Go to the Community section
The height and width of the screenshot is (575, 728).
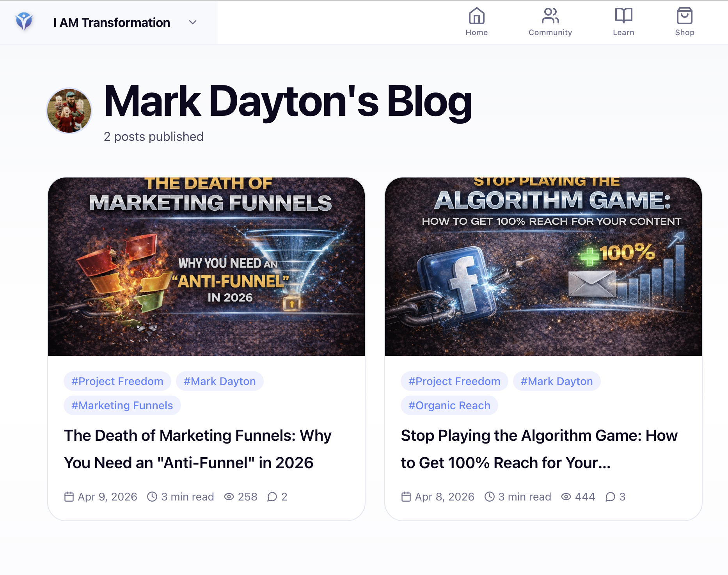(550, 22)
